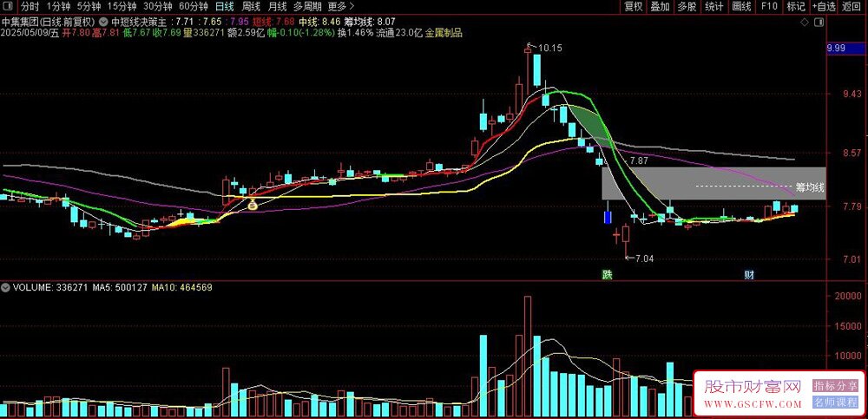The height and width of the screenshot is (419, 868).
Task: Click the 中线: 8.46 header value
Action: [x=319, y=22]
